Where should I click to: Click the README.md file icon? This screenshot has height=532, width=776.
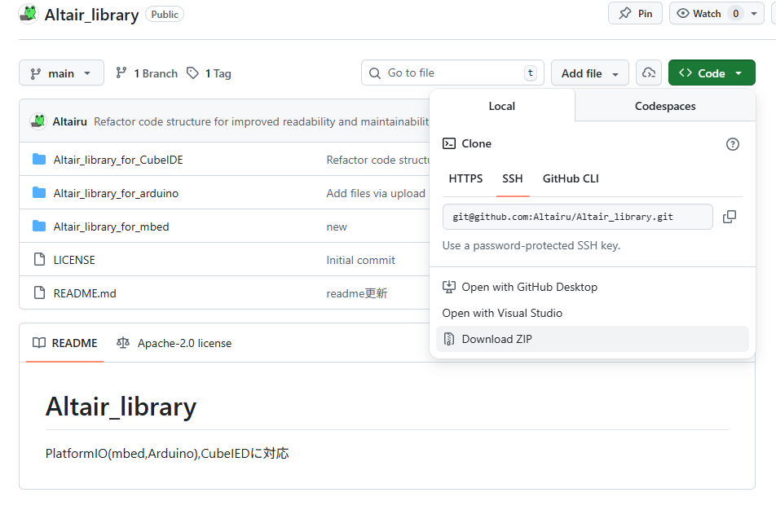pos(39,292)
